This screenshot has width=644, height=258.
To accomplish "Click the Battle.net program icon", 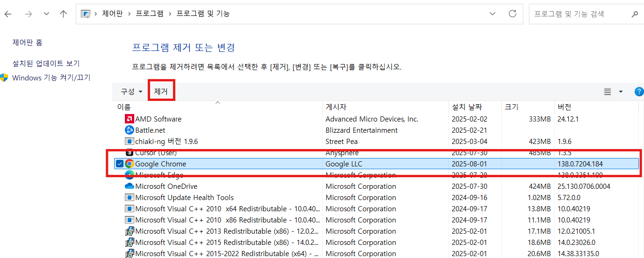I will tap(130, 130).
